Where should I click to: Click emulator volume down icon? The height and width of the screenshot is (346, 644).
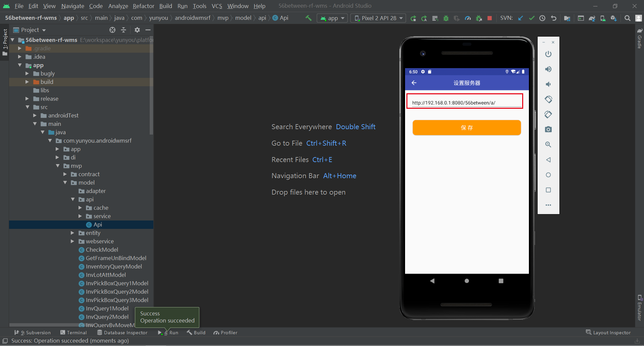(548, 84)
